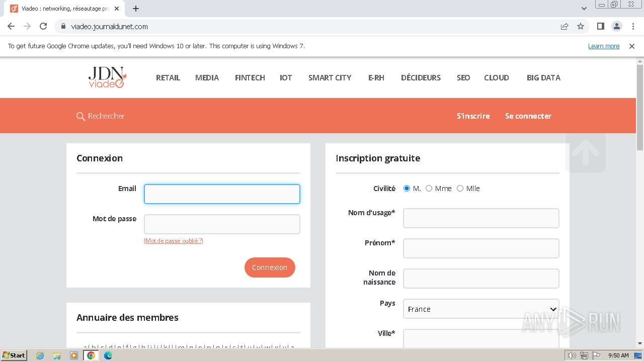The width and height of the screenshot is (644, 362).
Task: Open the tab search chevron
Action: pos(584,9)
